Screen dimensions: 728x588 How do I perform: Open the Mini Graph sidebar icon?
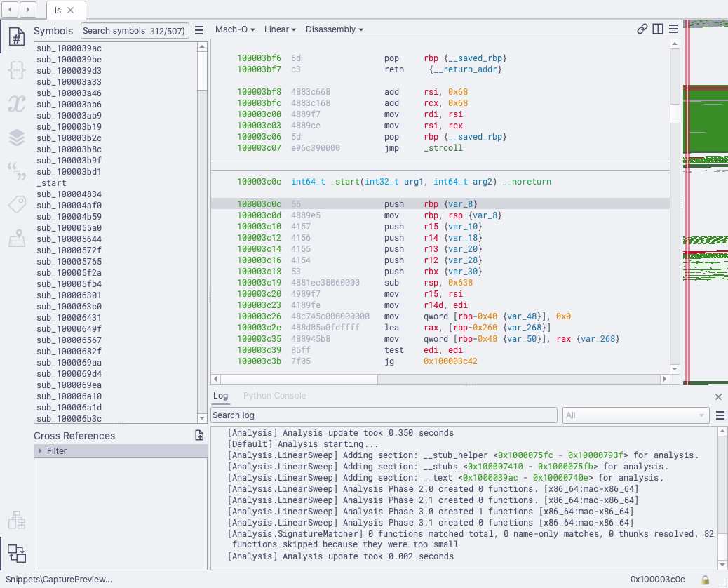[17, 520]
